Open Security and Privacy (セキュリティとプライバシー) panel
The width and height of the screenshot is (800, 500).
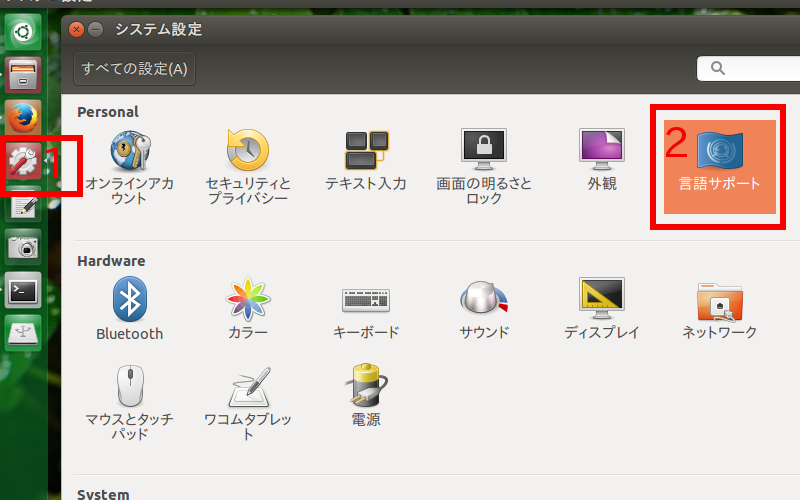click(x=248, y=165)
